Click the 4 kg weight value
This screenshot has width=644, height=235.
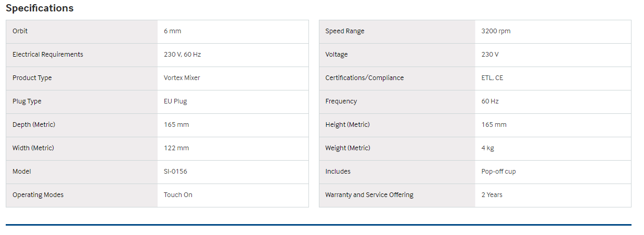click(x=487, y=148)
